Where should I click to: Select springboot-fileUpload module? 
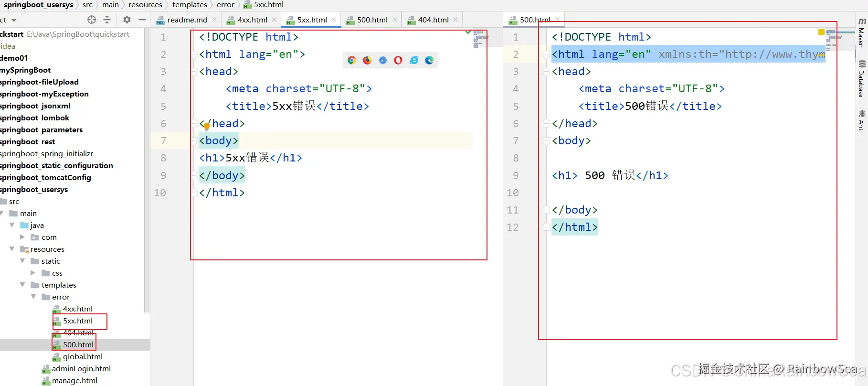click(40, 82)
